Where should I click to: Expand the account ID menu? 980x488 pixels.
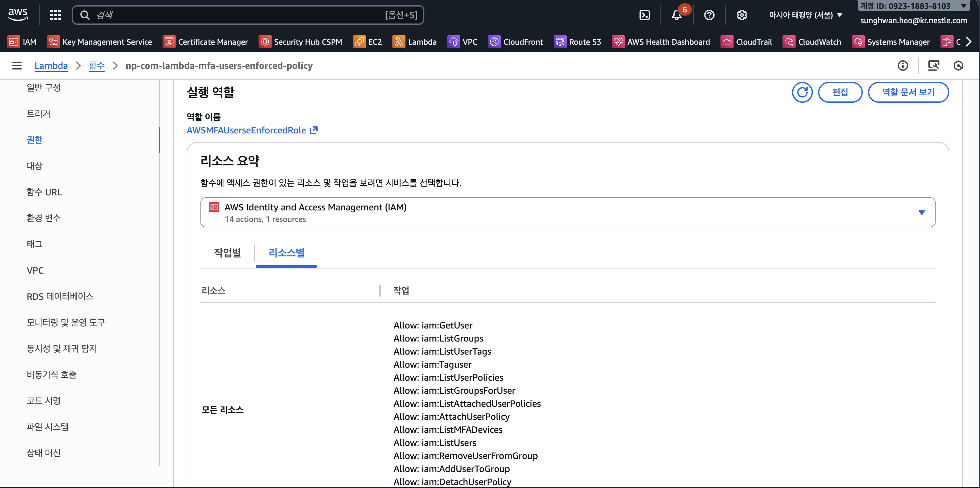click(x=913, y=6)
